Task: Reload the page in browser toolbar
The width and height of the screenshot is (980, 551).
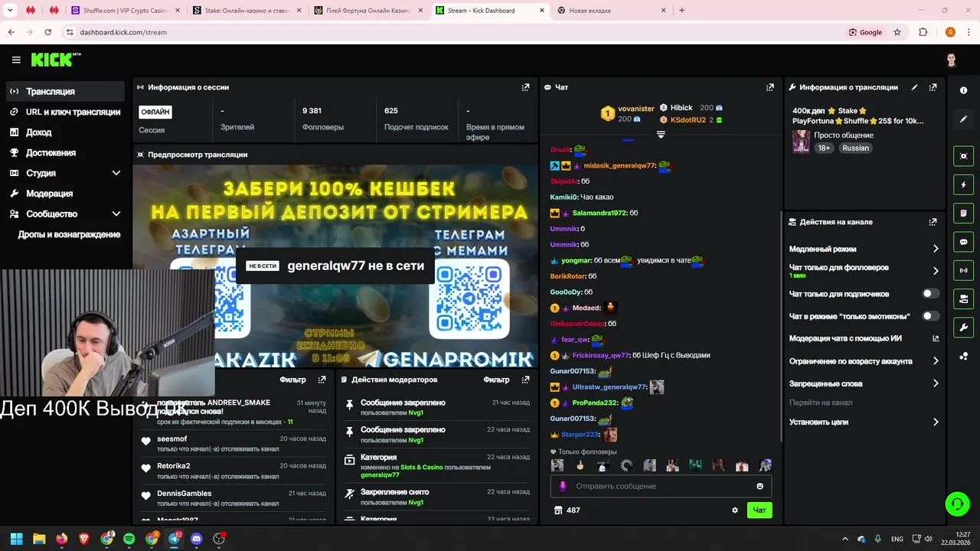Action: [47, 32]
